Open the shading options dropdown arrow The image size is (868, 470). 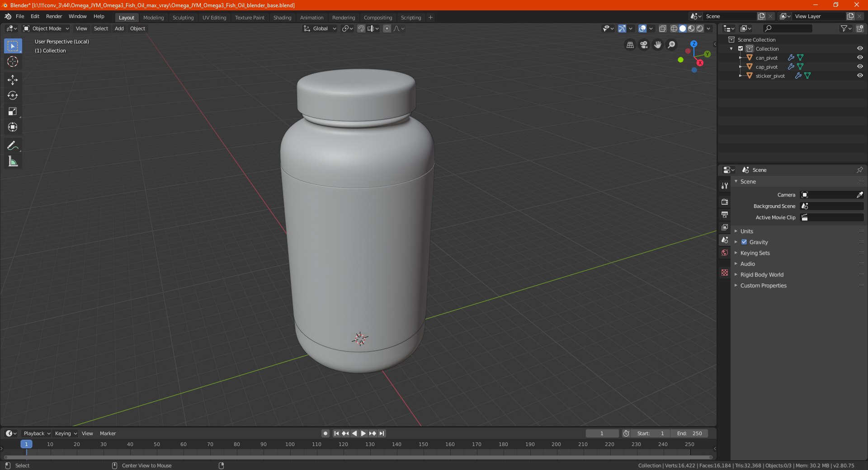tap(709, 28)
